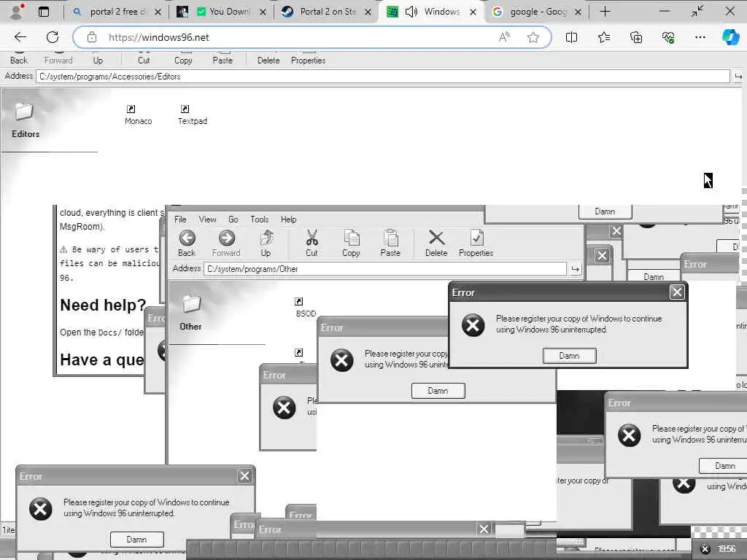Viewport: 747px width, 560px height.
Task: Click Damn in the bottom-left Error dialog
Action: pos(136,540)
